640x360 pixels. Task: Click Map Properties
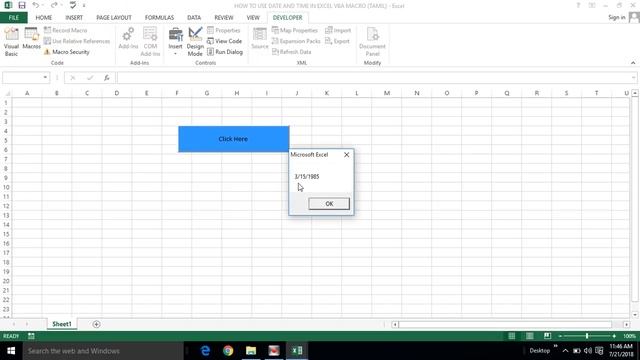(x=295, y=30)
